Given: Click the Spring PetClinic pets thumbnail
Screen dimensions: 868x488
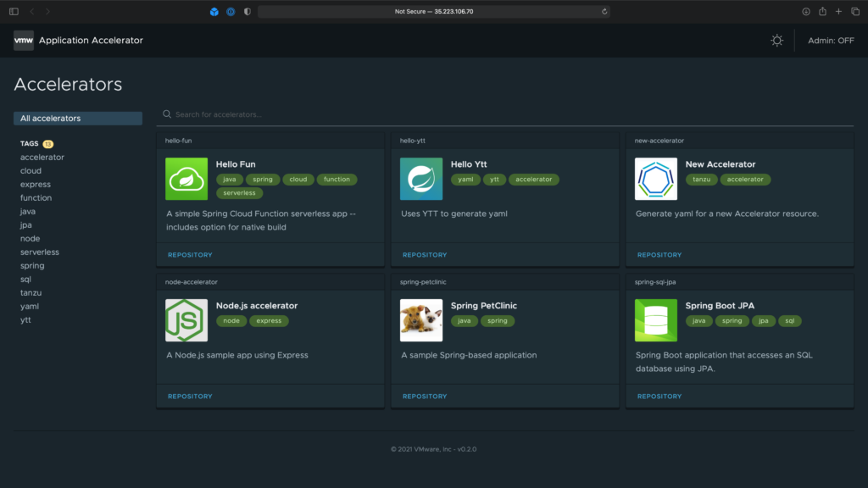Looking at the screenshot, I should 421,320.
